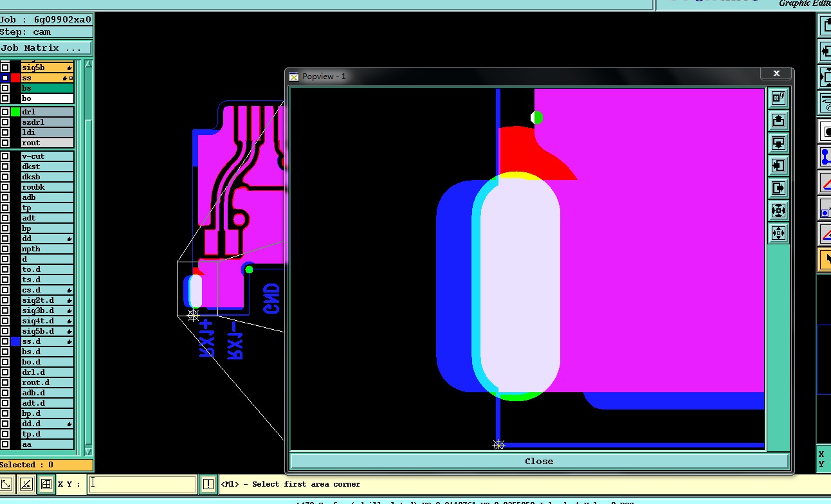831x504 pixels.
Task: Click the pencil and palette icon in right toolbar
Action: pos(825,103)
